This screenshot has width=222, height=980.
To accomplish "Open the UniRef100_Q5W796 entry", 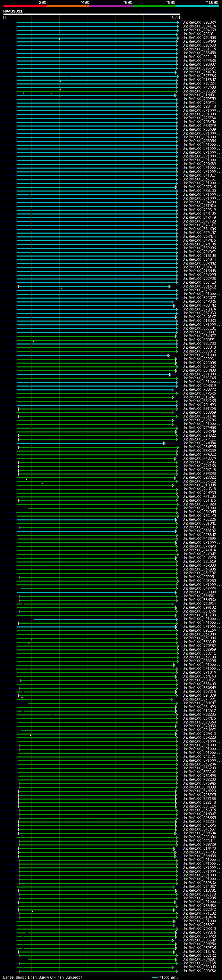I will (x=199, y=72).
